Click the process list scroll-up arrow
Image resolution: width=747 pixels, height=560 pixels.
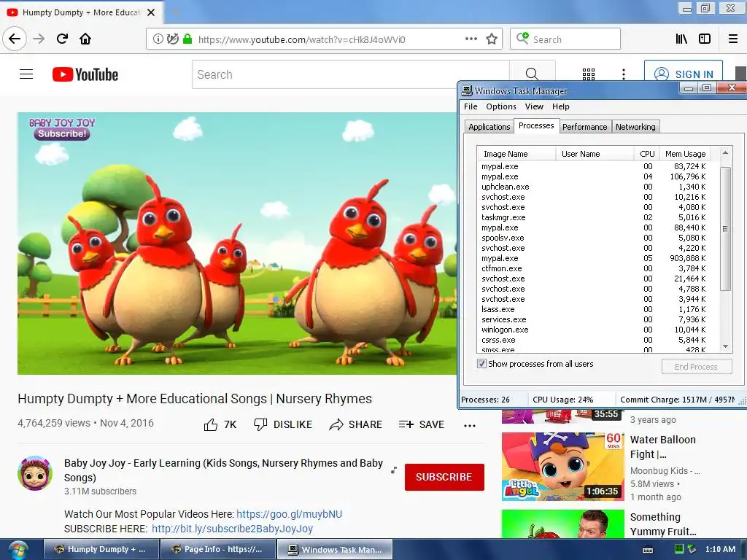[x=725, y=153]
